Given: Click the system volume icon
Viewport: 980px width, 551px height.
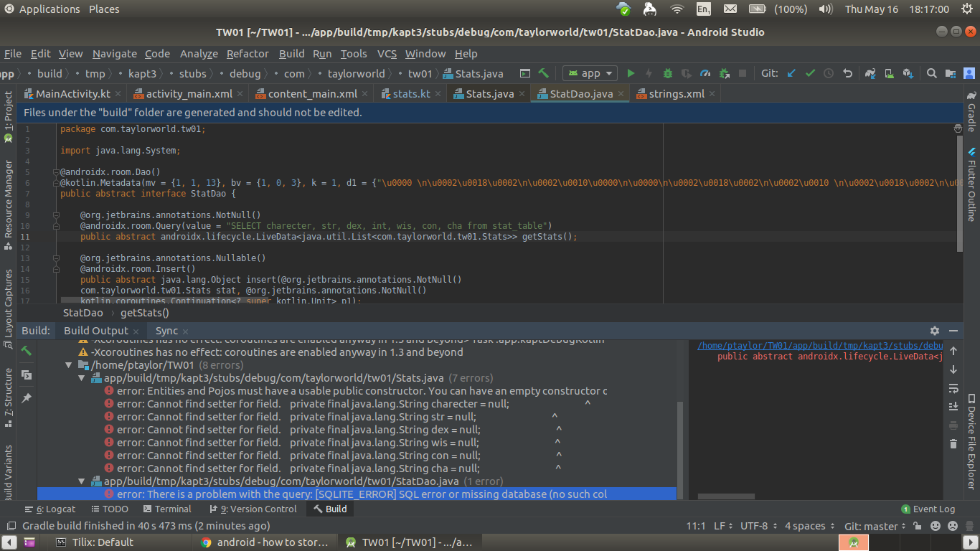Looking at the screenshot, I should pyautogui.click(x=825, y=9).
